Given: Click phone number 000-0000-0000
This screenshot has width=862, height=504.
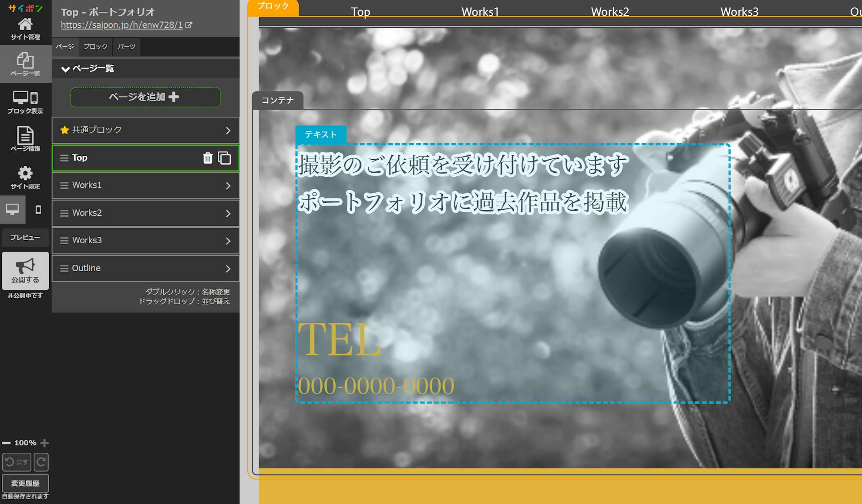Looking at the screenshot, I should point(376,386).
